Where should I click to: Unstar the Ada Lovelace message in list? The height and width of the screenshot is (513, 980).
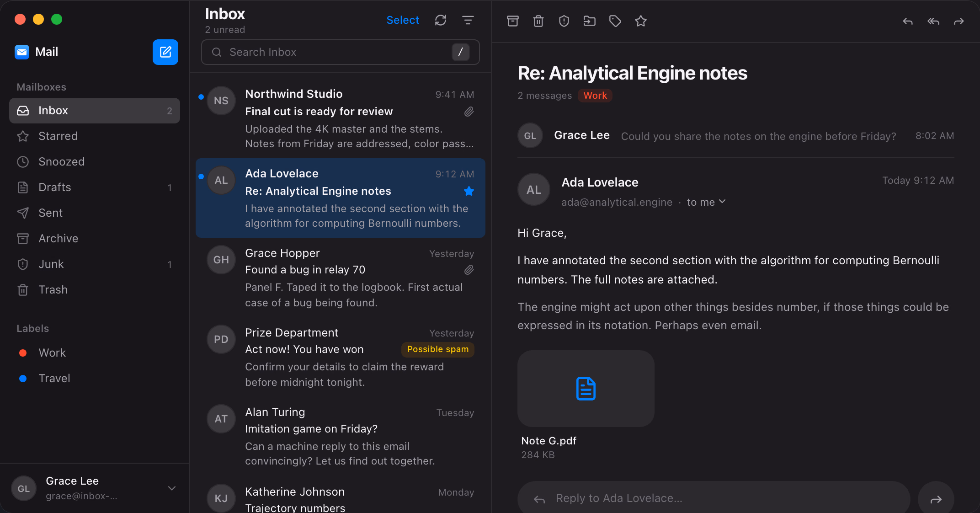click(x=469, y=191)
